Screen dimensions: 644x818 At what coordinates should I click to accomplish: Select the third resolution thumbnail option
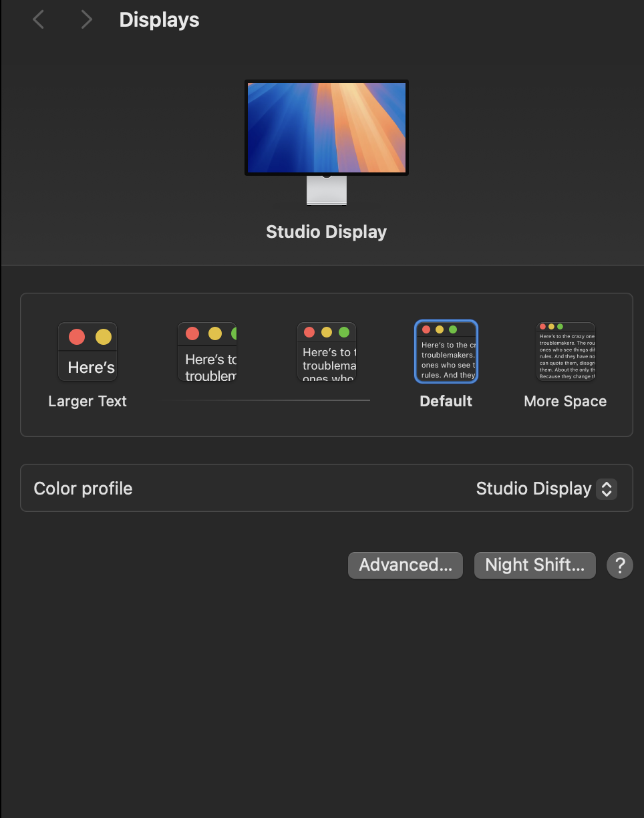tap(327, 352)
